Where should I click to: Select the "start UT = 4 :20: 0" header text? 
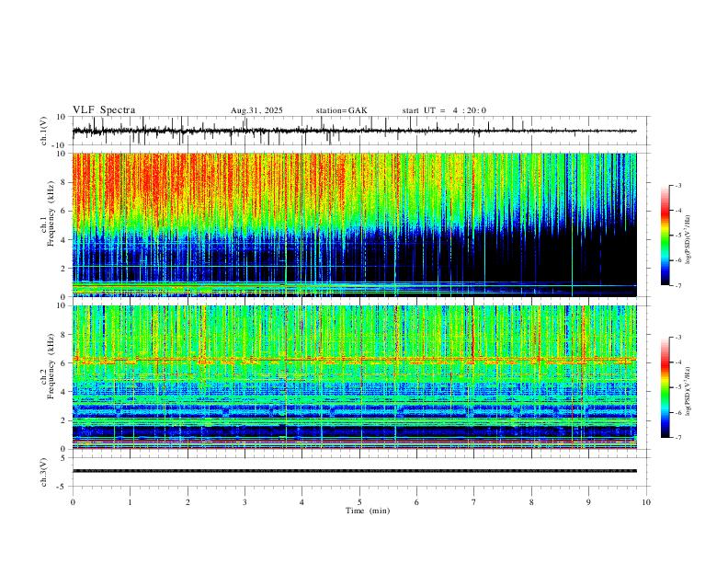[x=444, y=110]
